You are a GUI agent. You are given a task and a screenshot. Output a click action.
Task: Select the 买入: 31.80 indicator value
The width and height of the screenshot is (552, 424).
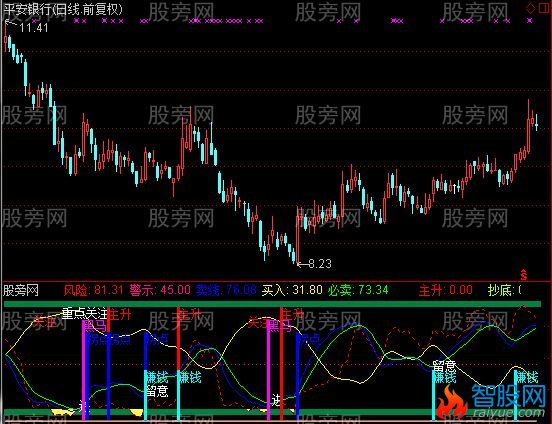pos(292,290)
